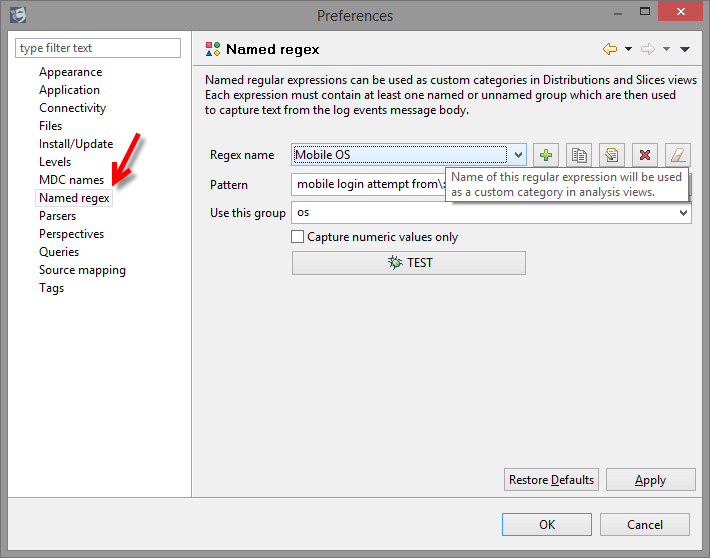Go back with the yellow arrow
Screen dimensions: 710x558
pyautogui.click(x=610, y=49)
